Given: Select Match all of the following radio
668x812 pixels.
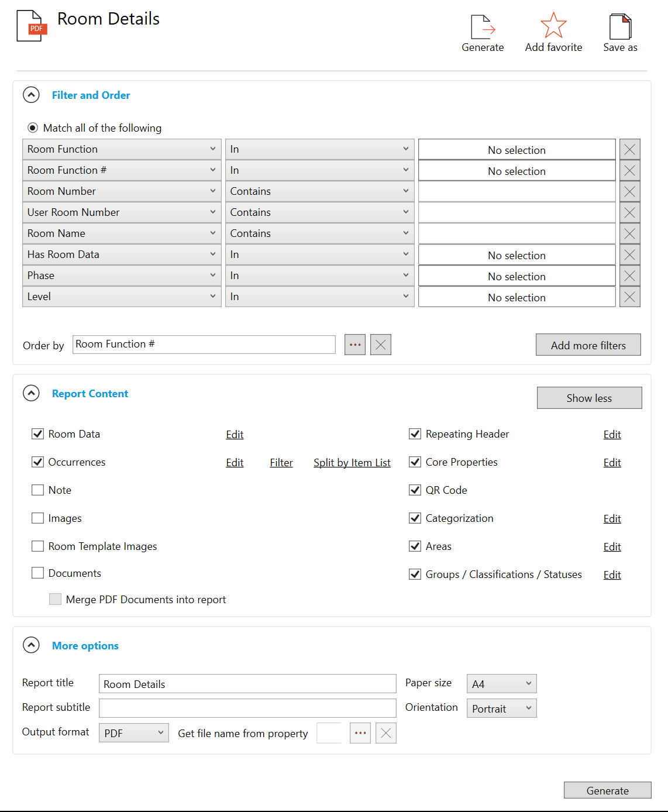Looking at the screenshot, I should click(x=33, y=128).
